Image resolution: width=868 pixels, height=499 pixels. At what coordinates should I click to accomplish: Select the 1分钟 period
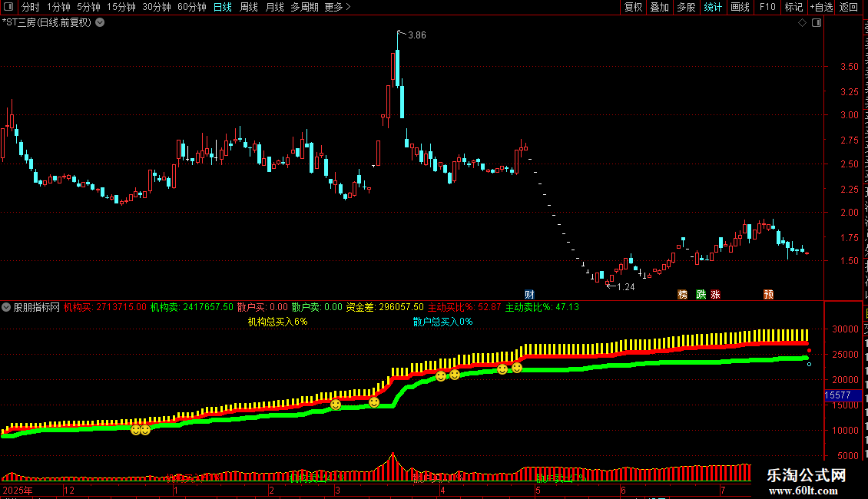click(58, 7)
